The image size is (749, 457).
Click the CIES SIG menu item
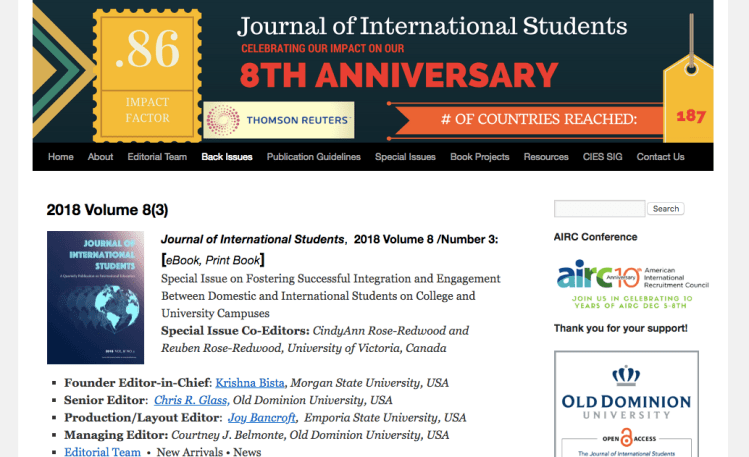(x=603, y=157)
